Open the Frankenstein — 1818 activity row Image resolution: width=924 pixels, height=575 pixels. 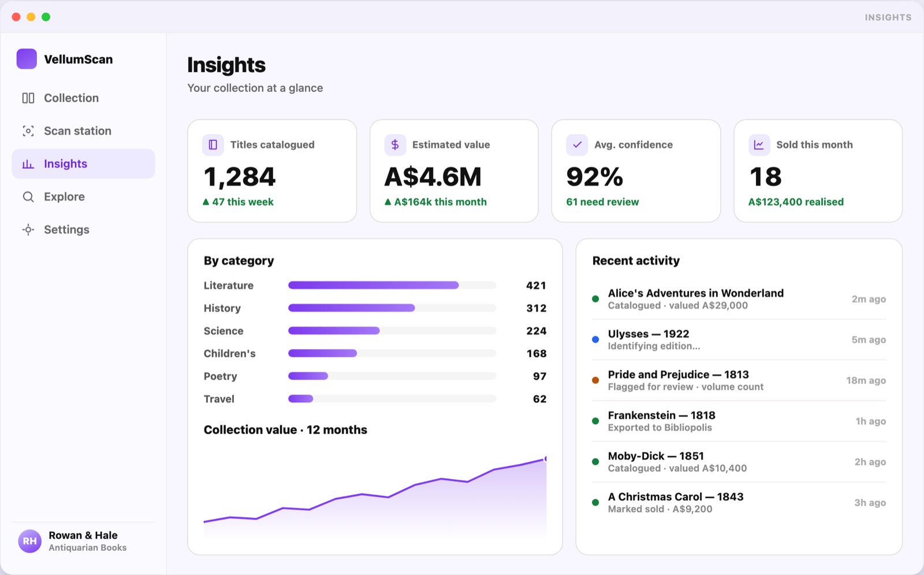[x=739, y=421]
